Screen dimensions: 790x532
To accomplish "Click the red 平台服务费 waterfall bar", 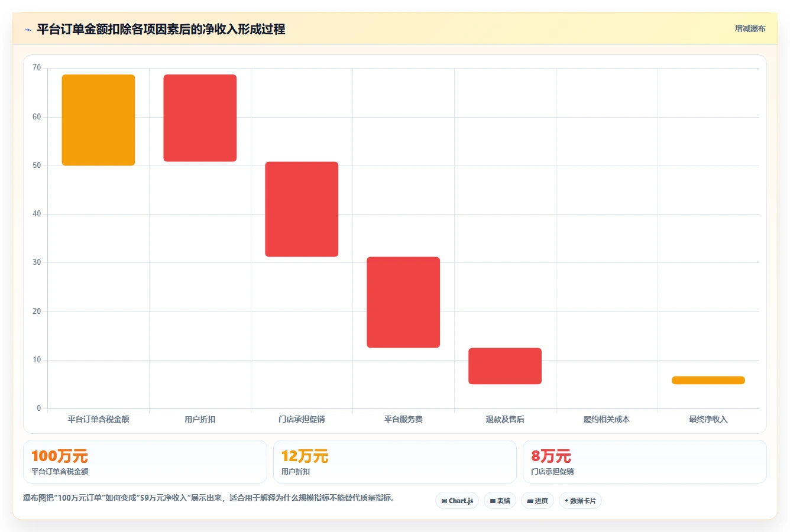I will (x=403, y=302).
